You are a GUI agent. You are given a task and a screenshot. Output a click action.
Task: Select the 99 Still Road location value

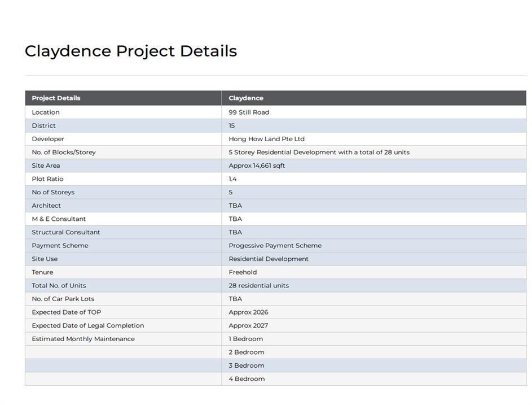click(249, 112)
